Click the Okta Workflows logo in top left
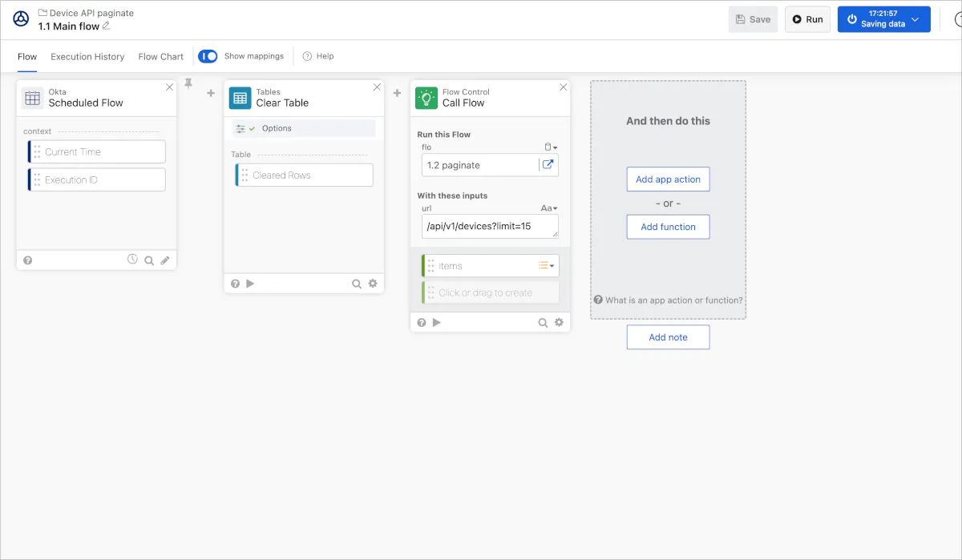The image size is (962, 560). 21,19
